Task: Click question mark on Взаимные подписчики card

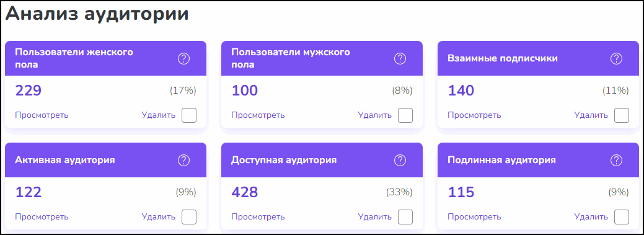Action: click(x=617, y=59)
